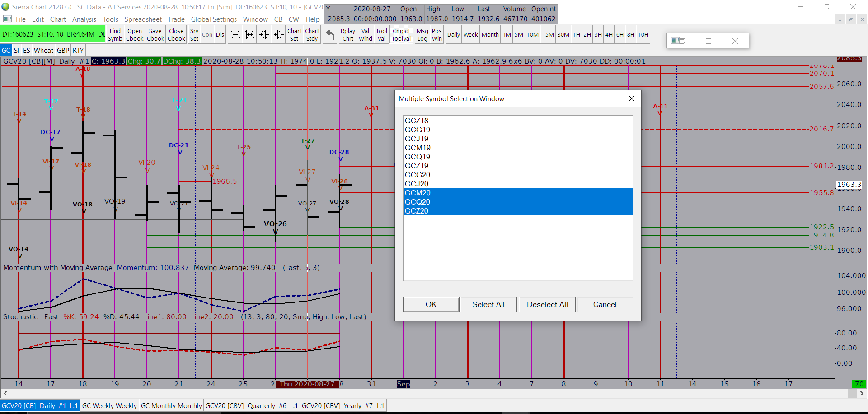The width and height of the screenshot is (868, 414).
Task: Open the Replay Chart toolbar button
Action: point(347,35)
